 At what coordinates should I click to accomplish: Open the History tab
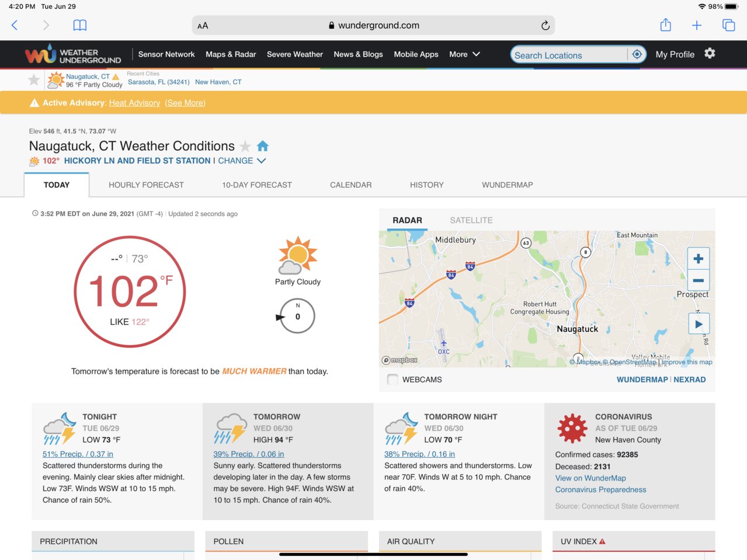[x=427, y=185]
